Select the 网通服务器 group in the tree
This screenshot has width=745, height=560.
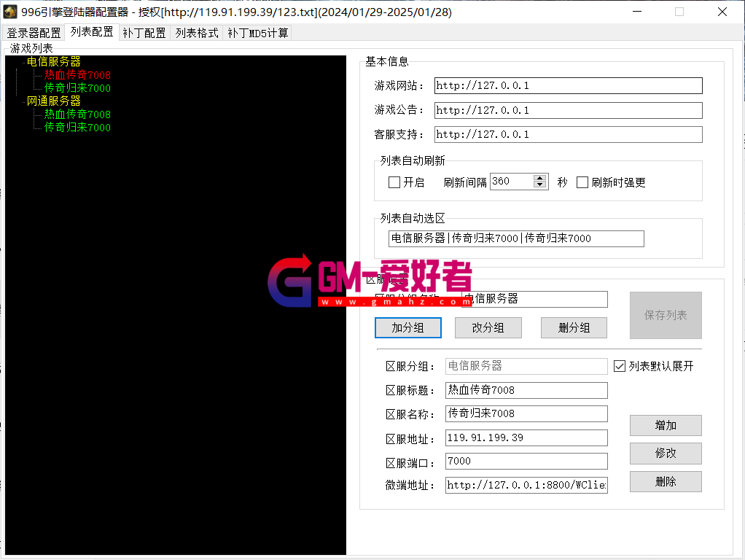click(x=54, y=101)
